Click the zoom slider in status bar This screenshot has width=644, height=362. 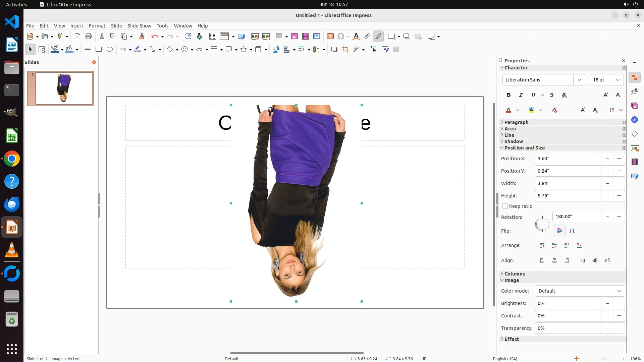pyautogui.click(x=604, y=359)
